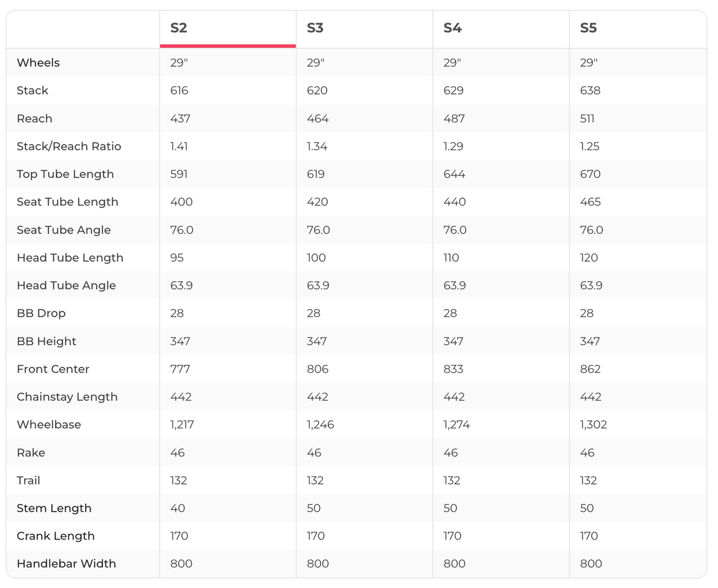The image size is (718, 588).
Task: Click S5 Head Tube Length value 120
Action: 589,258
